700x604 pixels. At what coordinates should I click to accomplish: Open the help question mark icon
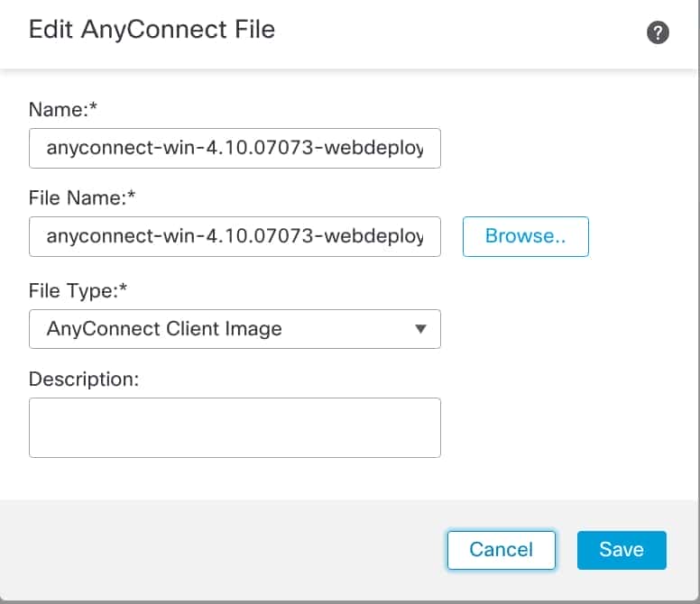coord(658,32)
